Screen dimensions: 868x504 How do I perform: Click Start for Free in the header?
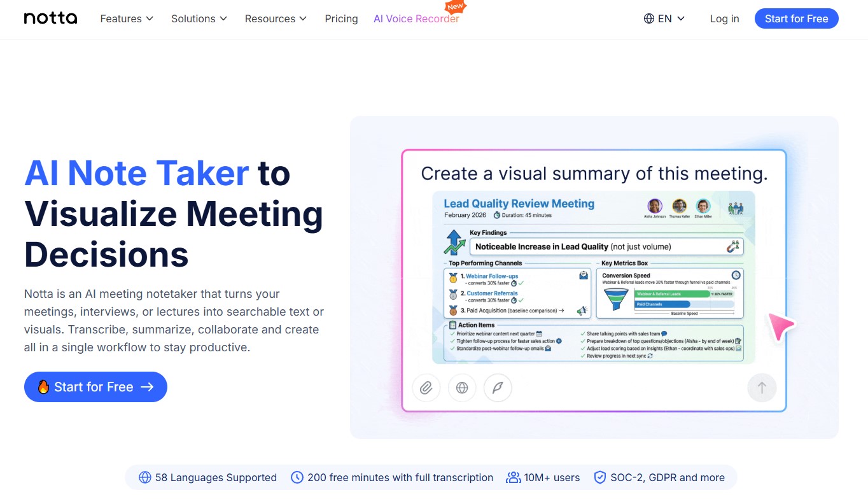796,19
